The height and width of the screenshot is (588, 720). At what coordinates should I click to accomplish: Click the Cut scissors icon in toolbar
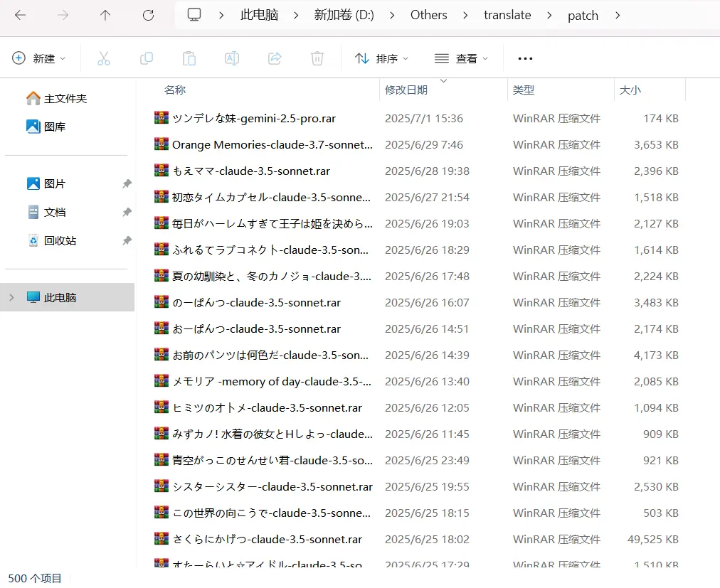[104, 58]
